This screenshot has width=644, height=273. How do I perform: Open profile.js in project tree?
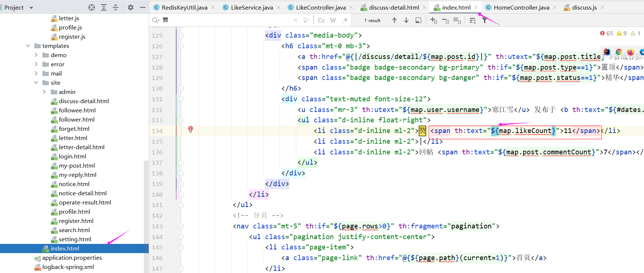click(70, 27)
